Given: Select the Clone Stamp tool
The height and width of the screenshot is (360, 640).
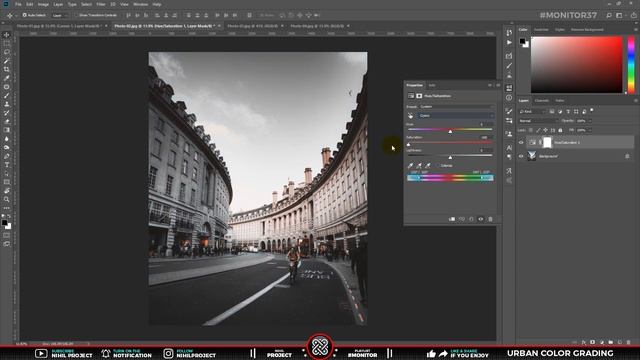Looking at the screenshot, I should pyautogui.click(x=7, y=104).
